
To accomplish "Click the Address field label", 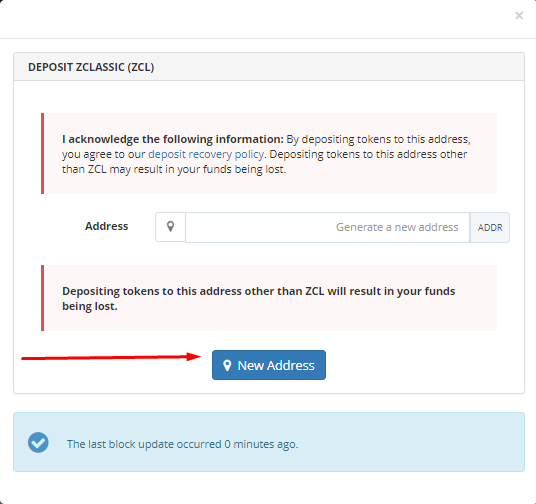I will tap(106, 226).
